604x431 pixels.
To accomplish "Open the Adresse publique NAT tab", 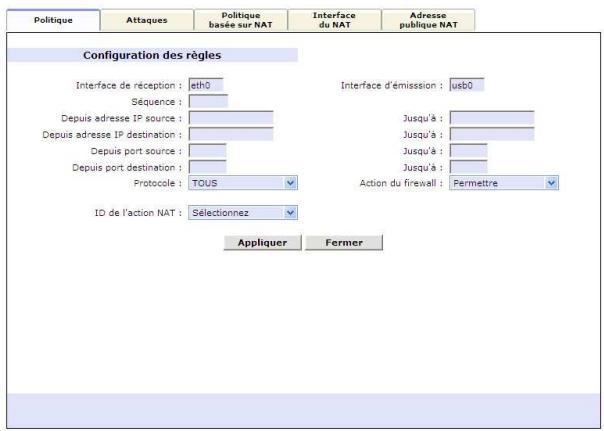I will pos(427,19).
